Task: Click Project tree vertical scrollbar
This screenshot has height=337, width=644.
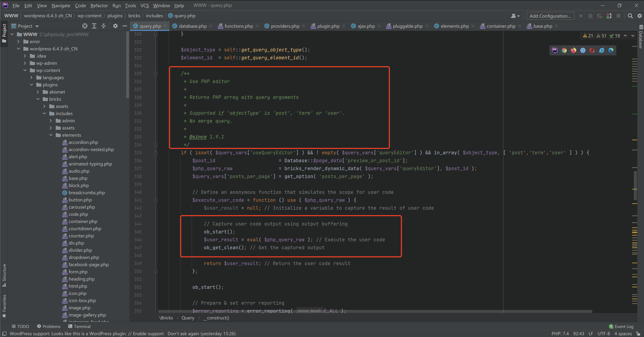Action: 128,65
